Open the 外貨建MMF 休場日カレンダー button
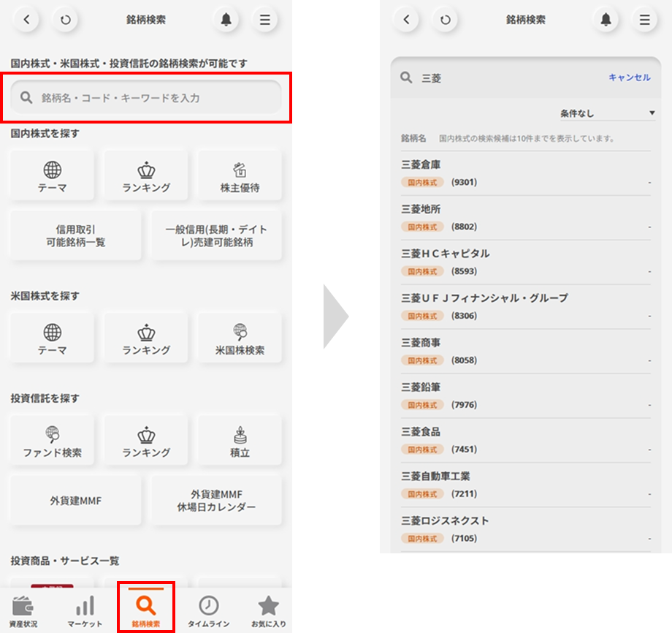672x633 pixels. point(217,501)
